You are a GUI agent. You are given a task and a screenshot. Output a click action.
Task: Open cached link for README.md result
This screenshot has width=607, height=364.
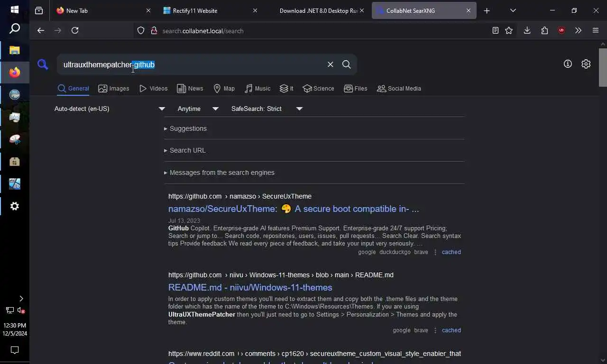[x=451, y=330]
